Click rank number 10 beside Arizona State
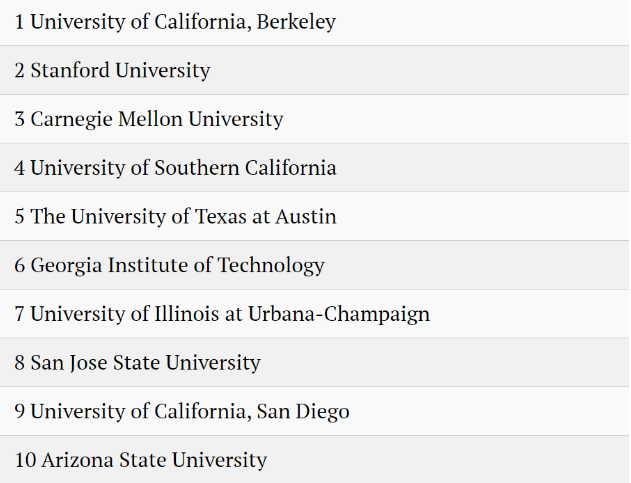 [25, 460]
